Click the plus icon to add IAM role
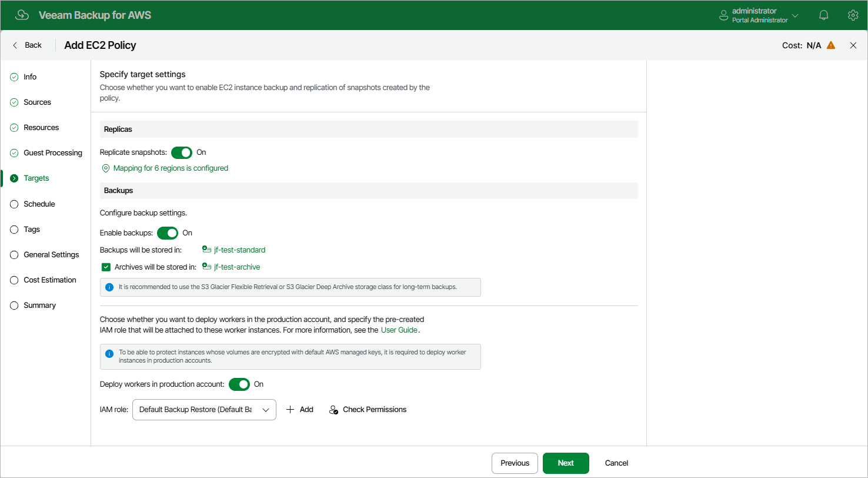The height and width of the screenshot is (478, 868). tap(290, 410)
